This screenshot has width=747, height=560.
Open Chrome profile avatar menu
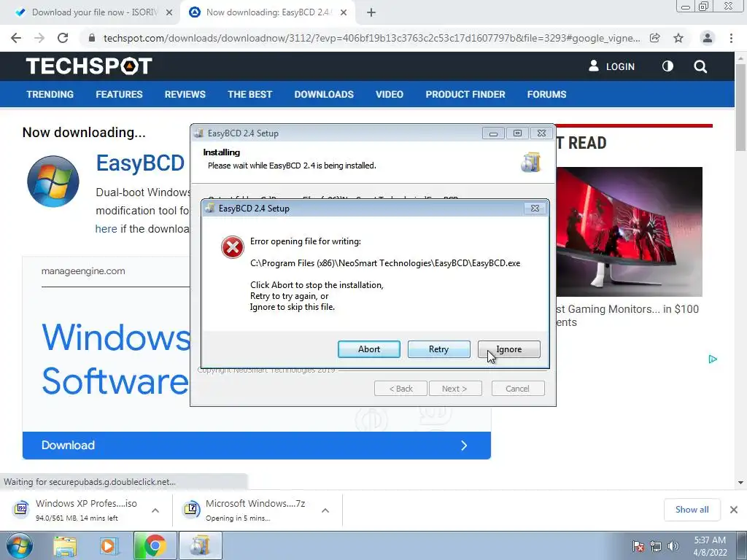tap(708, 38)
